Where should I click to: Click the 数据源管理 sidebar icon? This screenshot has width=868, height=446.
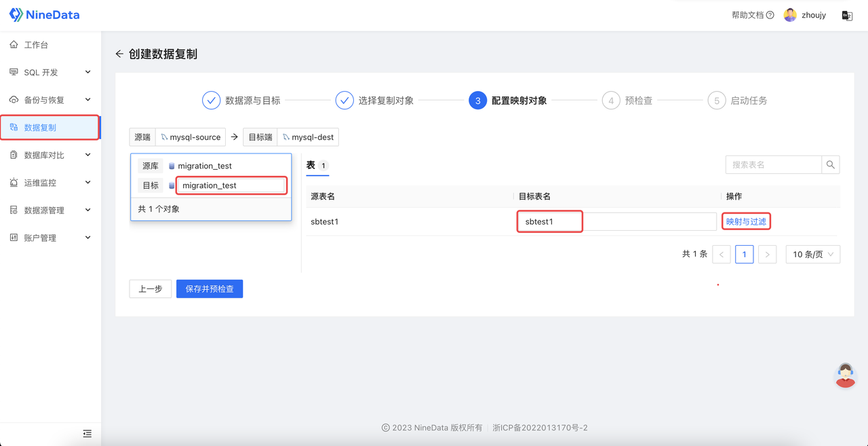[x=14, y=210]
